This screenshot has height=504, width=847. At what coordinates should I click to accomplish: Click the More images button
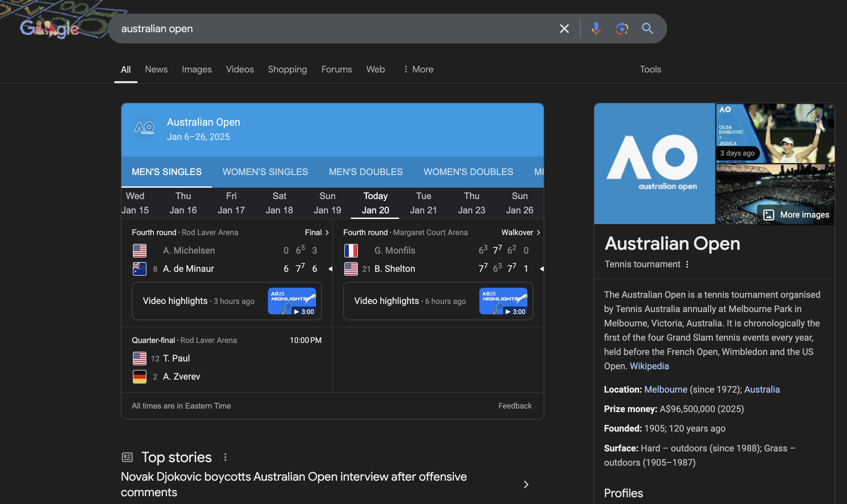click(x=796, y=215)
